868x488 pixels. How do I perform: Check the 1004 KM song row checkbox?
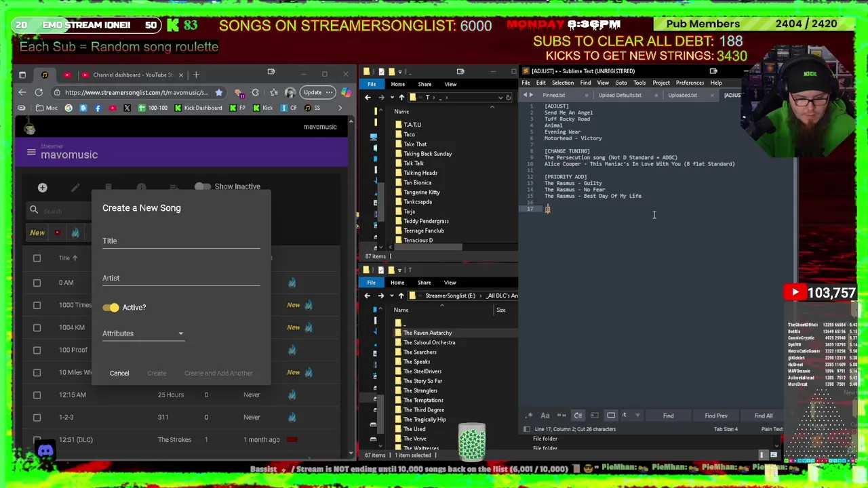point(37,327)
